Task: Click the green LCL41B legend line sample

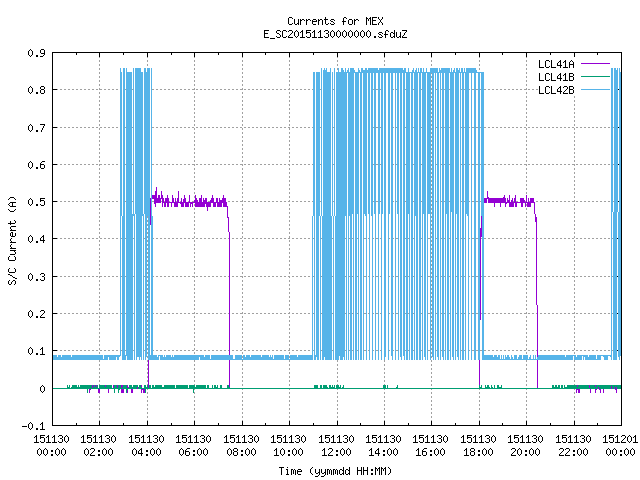Action: pyautogui.click(x=595, y=77)
